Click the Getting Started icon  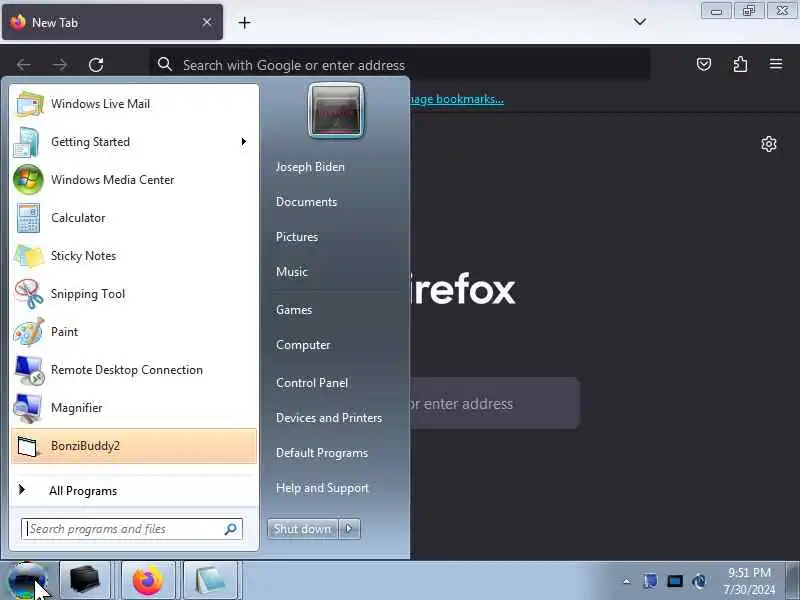27,142
